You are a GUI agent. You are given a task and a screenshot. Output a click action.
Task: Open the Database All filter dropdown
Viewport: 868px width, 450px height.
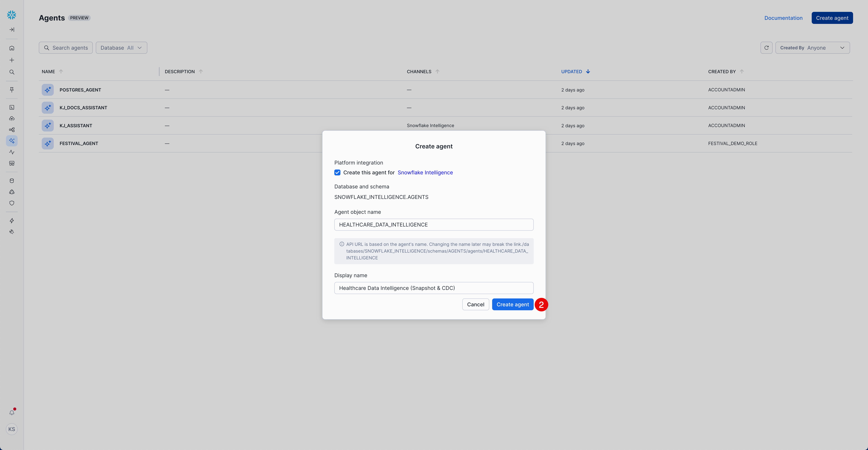pyautogui.click(x=121, y=48)
